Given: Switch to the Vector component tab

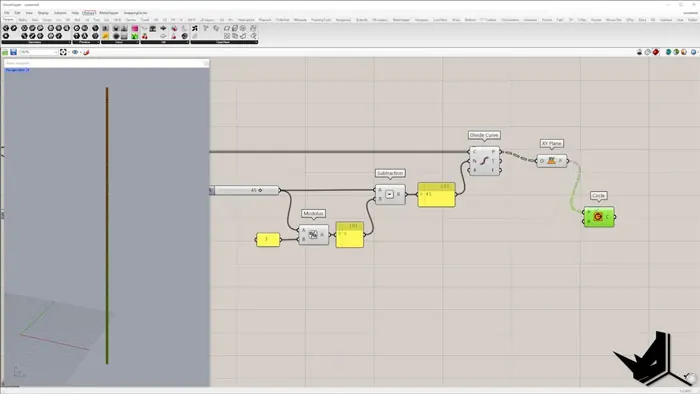Looking at the screenshot, I should click(47, 20).
